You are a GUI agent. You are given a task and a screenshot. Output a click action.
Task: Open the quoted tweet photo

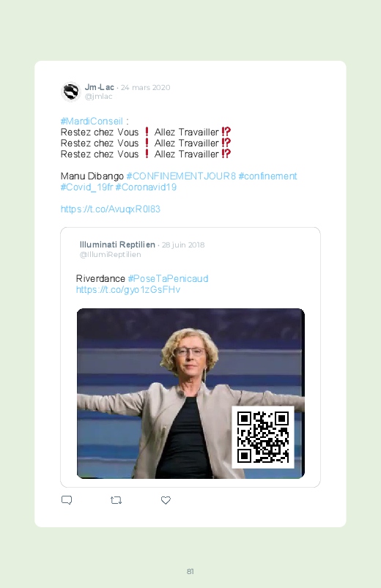190,393
